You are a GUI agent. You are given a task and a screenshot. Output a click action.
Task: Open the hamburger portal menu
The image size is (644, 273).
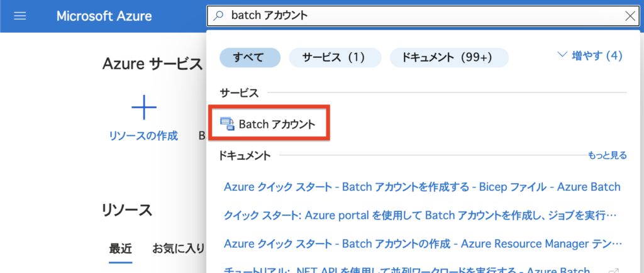(19, 16)
